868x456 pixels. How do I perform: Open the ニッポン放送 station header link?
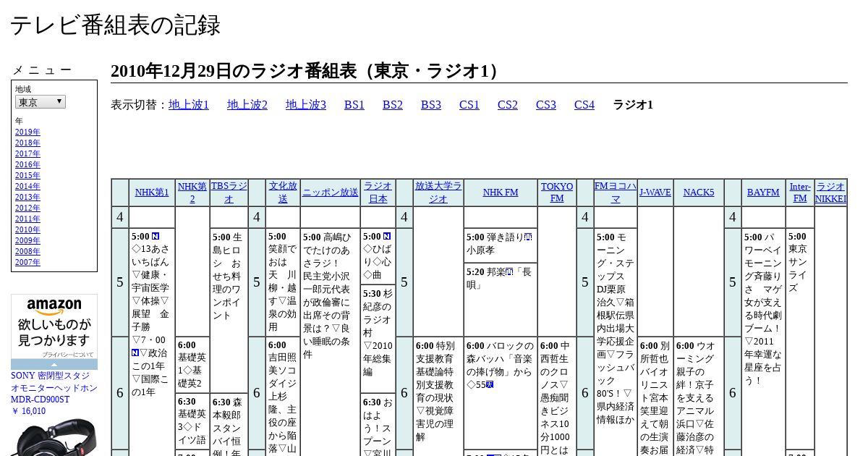pos(330,193)
